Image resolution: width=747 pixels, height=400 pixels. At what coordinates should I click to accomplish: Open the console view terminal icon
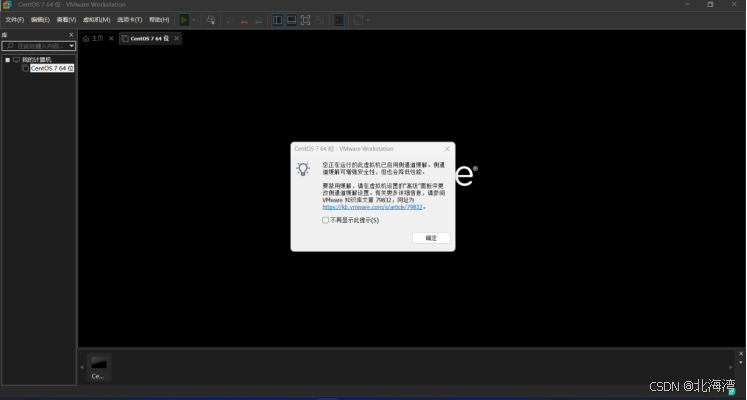coord(339,20)
